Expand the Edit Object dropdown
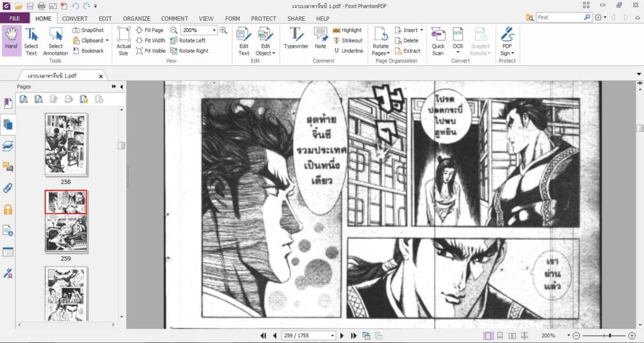Image resolution: width=644 pixels, height=343 pixels. (x=274, y=53)
